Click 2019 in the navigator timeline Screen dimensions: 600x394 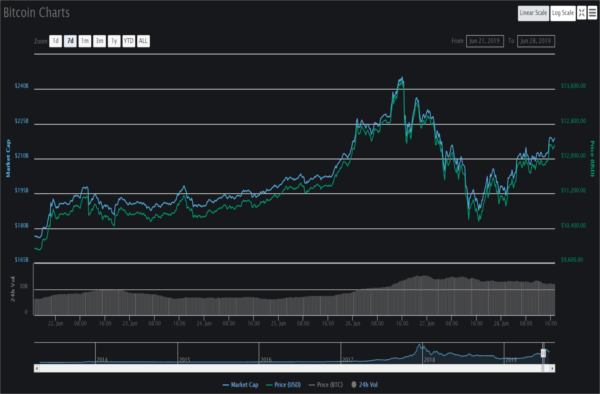[511, 360]
